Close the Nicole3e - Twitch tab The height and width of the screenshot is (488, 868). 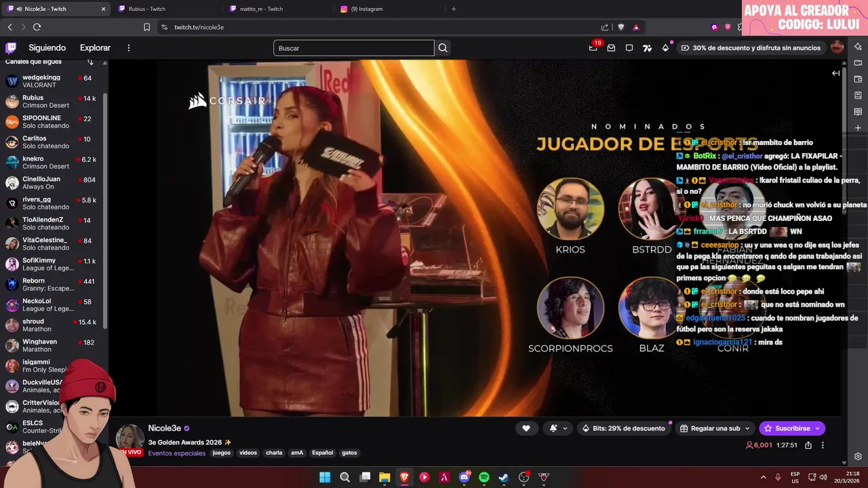pos(103,9)
